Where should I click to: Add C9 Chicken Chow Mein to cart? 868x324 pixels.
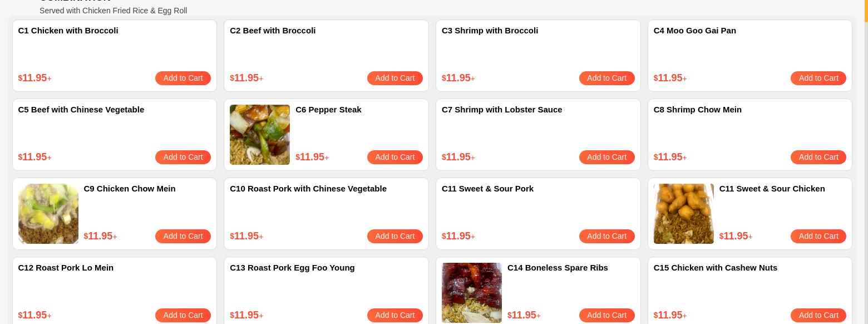(x=183, y=236)
